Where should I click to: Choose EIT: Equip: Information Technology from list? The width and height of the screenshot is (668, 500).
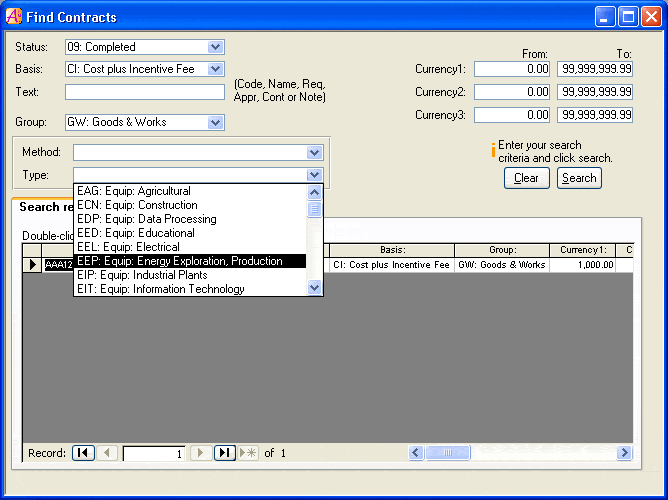coord(190,289)
